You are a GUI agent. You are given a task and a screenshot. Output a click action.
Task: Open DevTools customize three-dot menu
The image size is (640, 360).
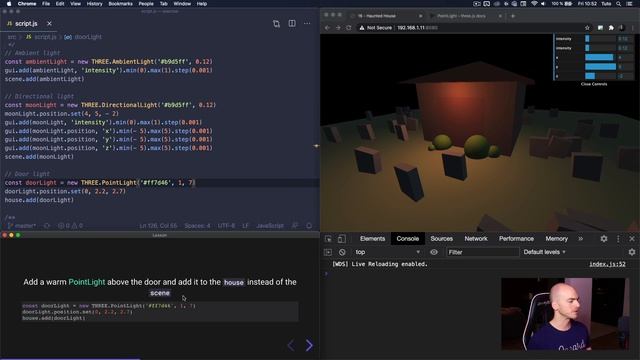click(618, 239)
